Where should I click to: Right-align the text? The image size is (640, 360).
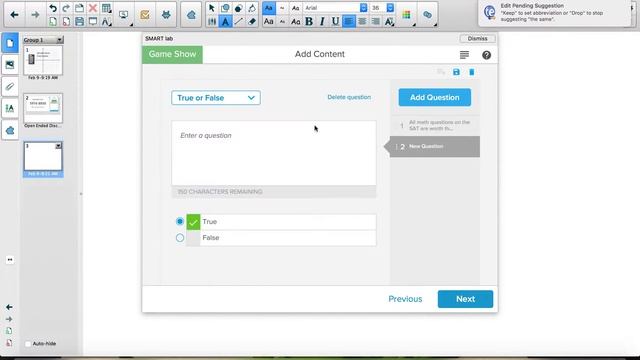coord(376,22)
